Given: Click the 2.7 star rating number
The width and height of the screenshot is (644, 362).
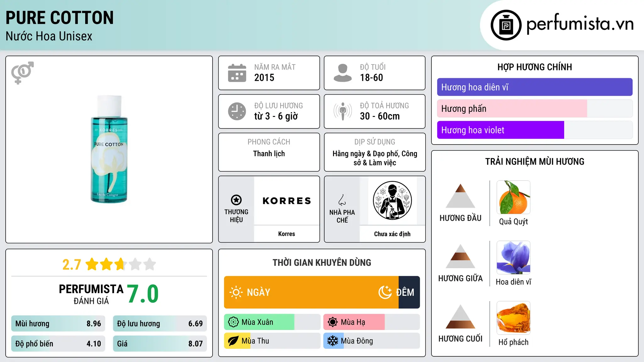Looking at the screenshot, I should (72, 265).
